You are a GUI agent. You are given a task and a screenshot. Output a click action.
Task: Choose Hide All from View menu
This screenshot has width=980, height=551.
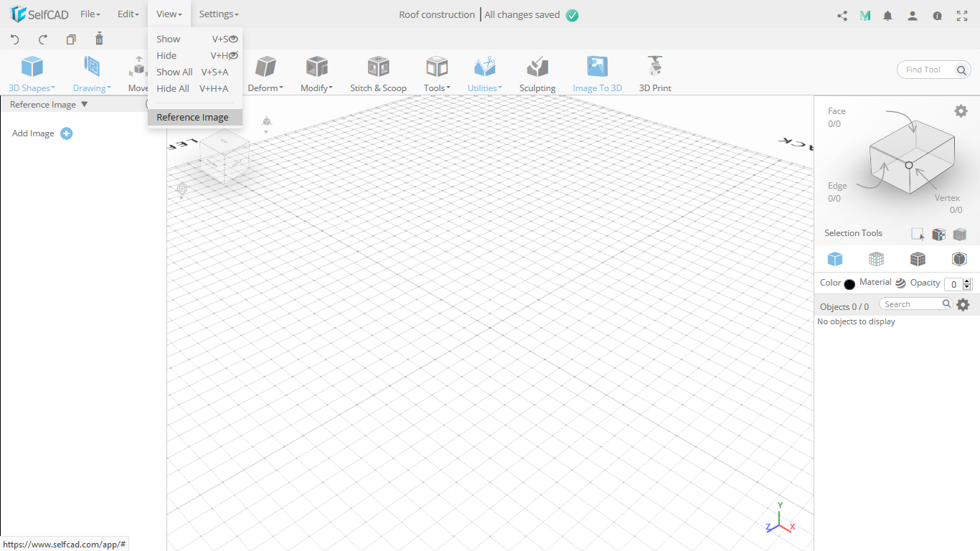point(195,88)
